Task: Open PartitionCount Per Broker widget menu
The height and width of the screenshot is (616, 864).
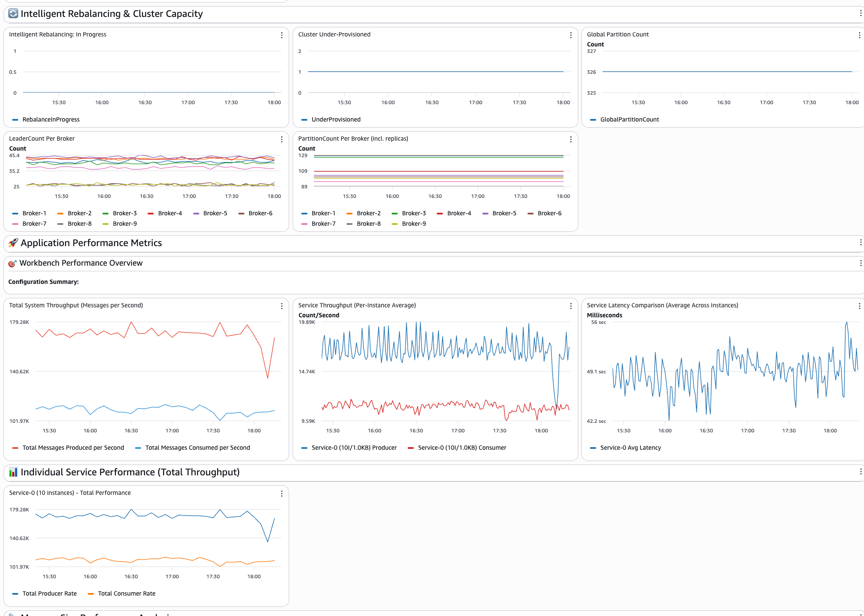Action: tap(571, 139)
